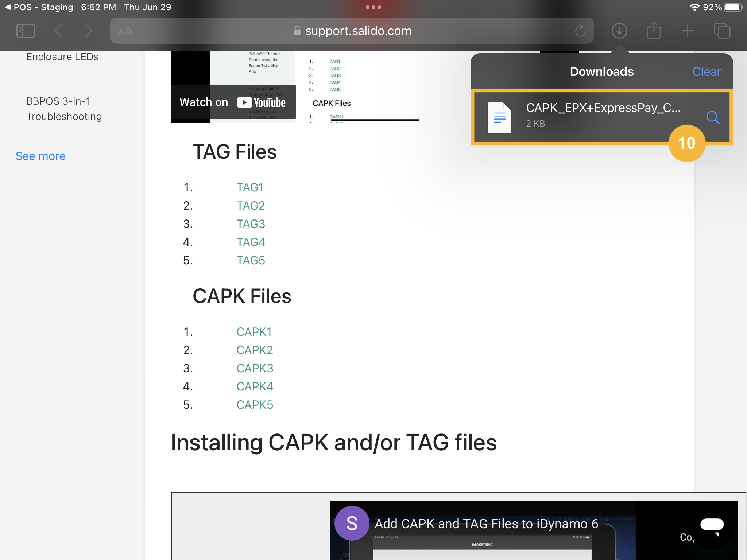
Task: Play Add CAPK and TAG Files video
Action: pos(486,524)
